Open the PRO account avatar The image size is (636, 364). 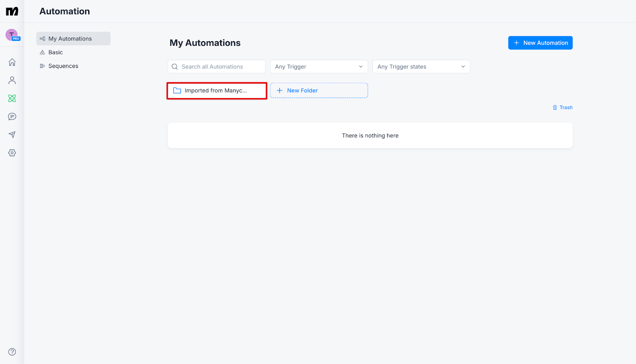[x=12, y=35]
